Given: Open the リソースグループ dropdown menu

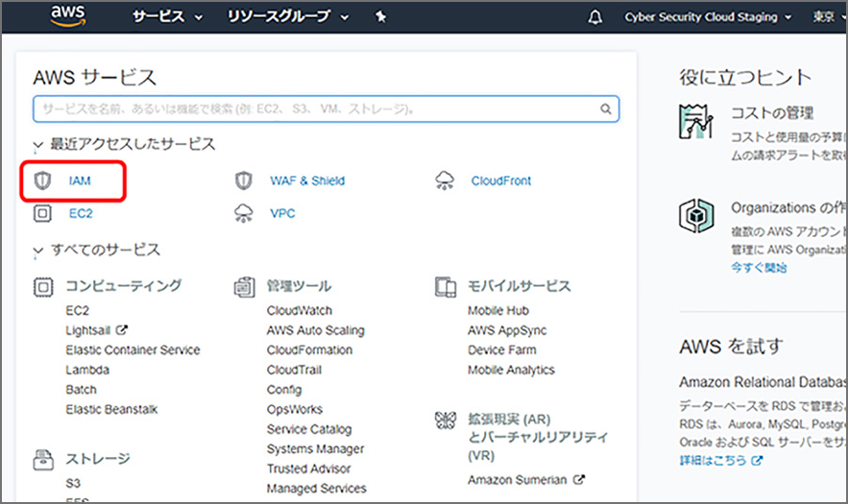Looking at the screenshot, I should click(x=285, y=17).
